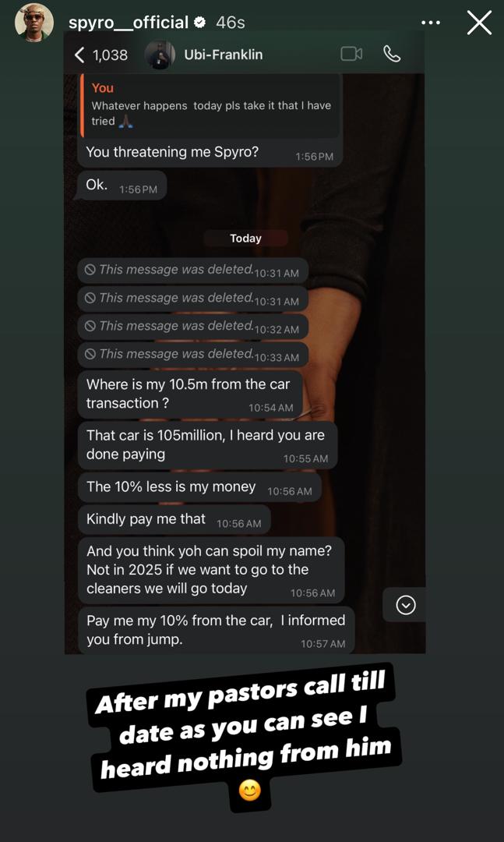This screenshot has height=842, width=504.
Task: Go back using the chat back arrow
Action: pos(79,55)
